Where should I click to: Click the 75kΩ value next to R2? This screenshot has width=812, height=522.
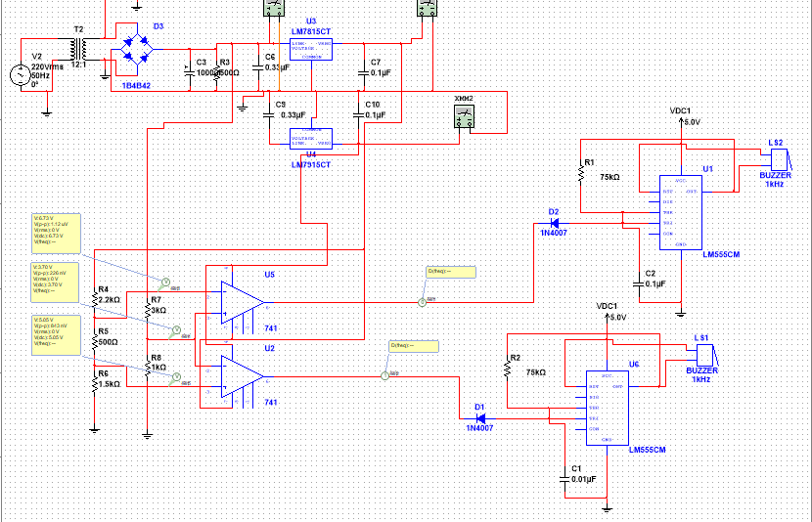click(536, 372)
